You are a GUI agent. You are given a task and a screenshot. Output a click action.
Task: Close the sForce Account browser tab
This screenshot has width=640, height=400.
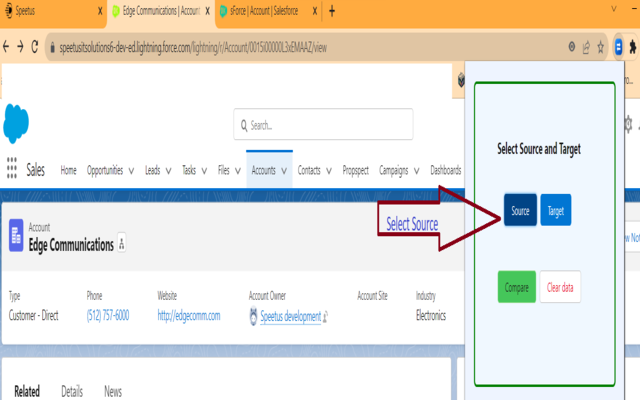point(315,11)
